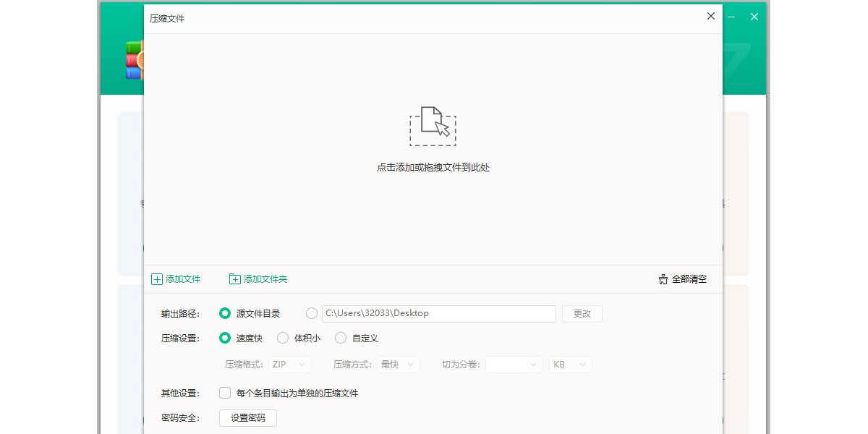Open the KB unit dropdown
This screenshot has width=868, height=434.
click(x=570, y=365)
